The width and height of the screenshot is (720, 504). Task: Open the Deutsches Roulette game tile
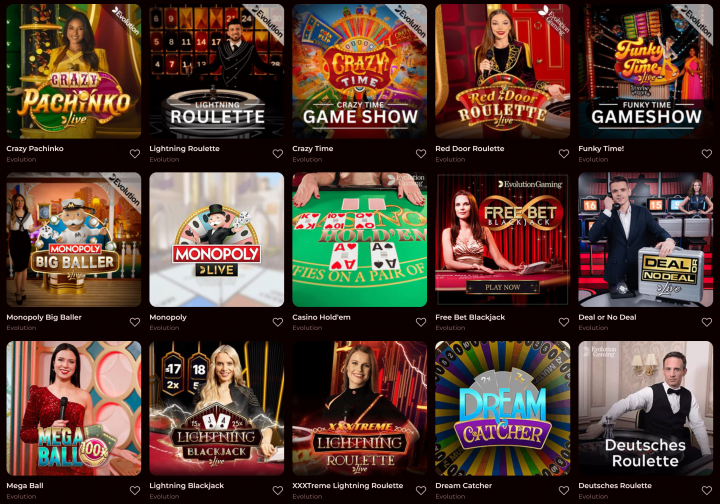click(646, 408)
